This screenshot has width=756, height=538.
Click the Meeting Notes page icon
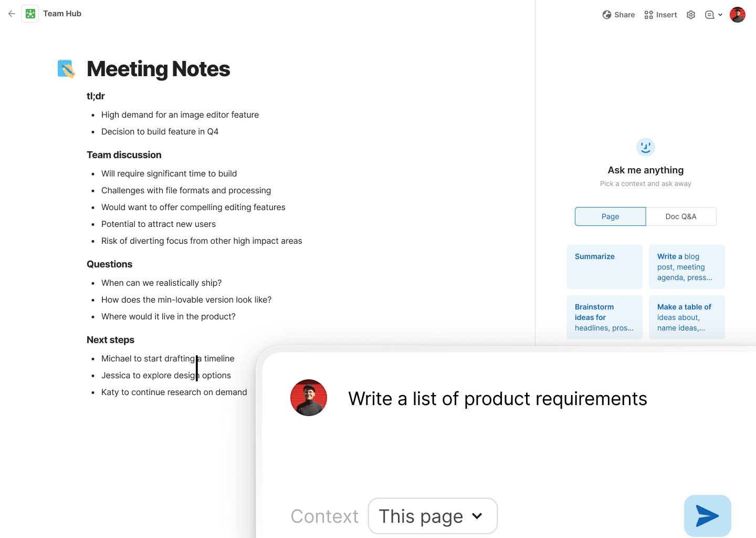click(x=67, y=69)
